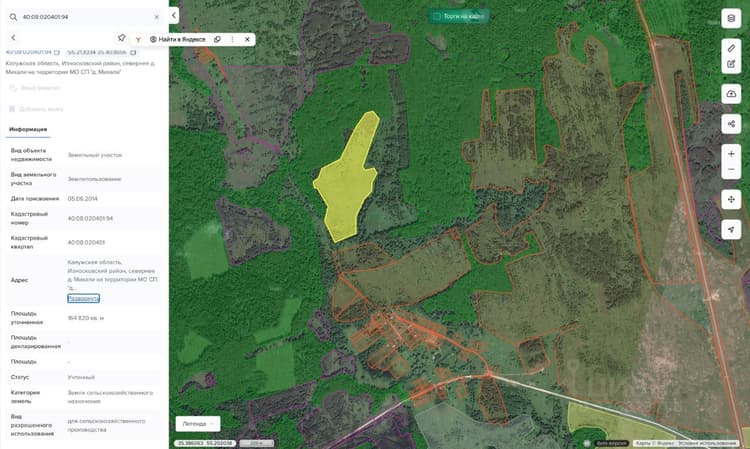Toggle the 'Торги на карте' checkbox
The image size is (750, 449).
437,16
